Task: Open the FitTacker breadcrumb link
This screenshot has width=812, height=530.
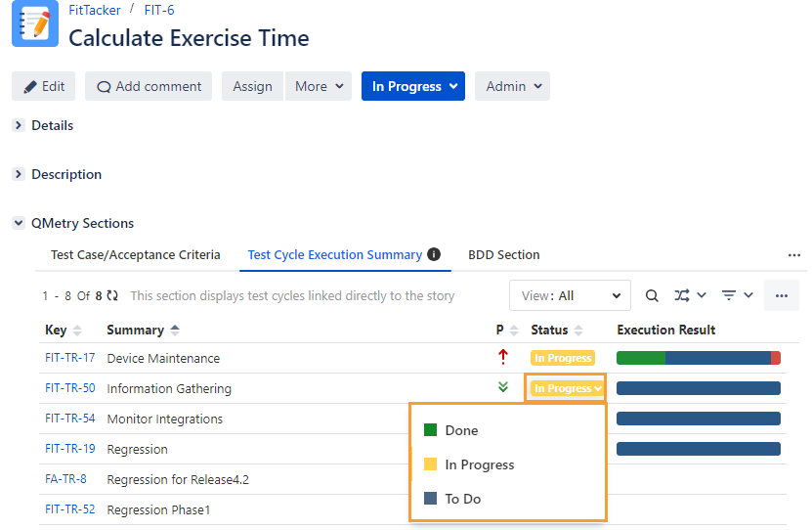Action: click(x=94, y=10)
